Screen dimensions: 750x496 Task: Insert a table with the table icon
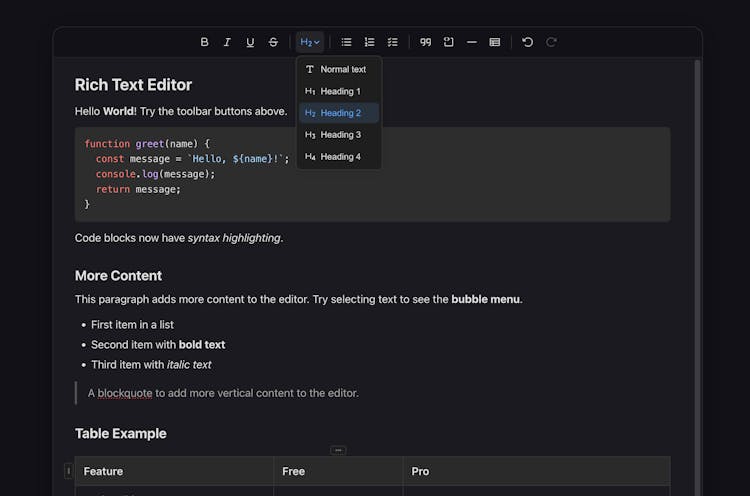click(495, 42)
